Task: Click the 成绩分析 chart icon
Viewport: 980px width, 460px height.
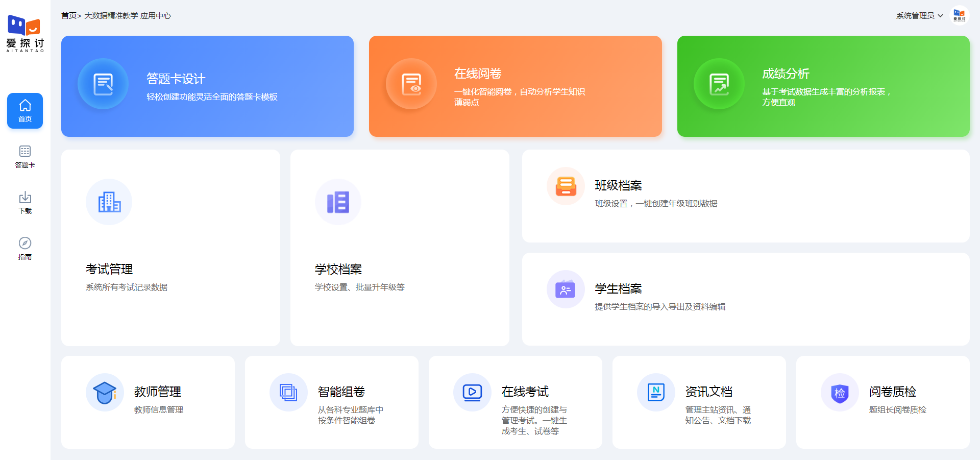Action: pos(719,84)
